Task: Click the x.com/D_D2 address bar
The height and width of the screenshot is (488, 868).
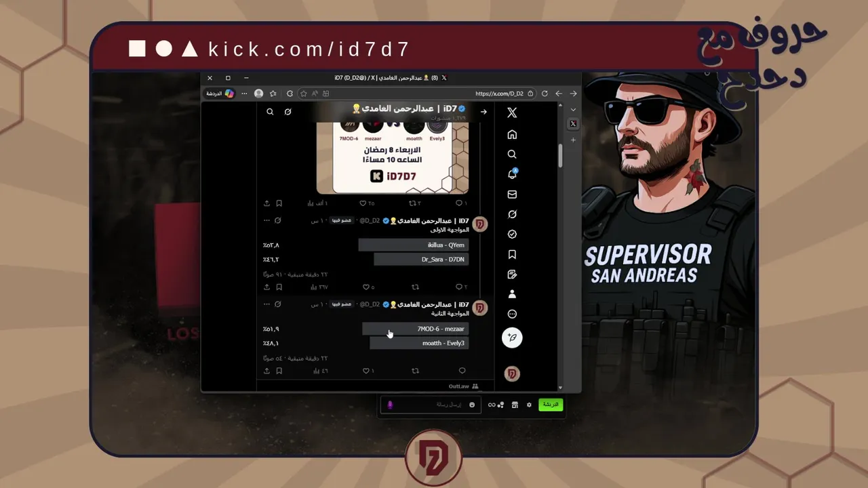Action: tap(498, 94)
